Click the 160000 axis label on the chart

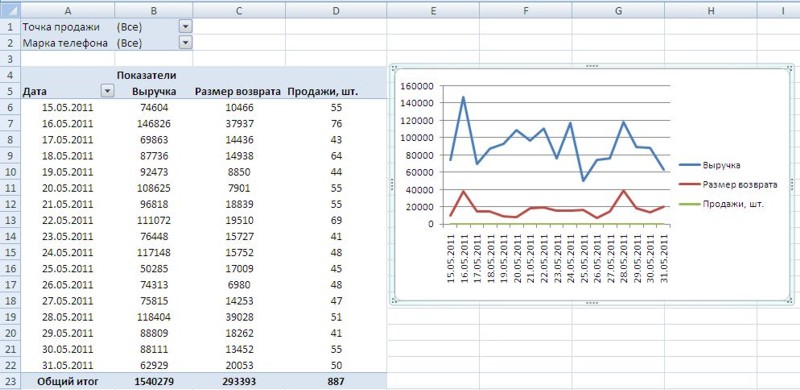pyautogui.click(x=416, y=86)
